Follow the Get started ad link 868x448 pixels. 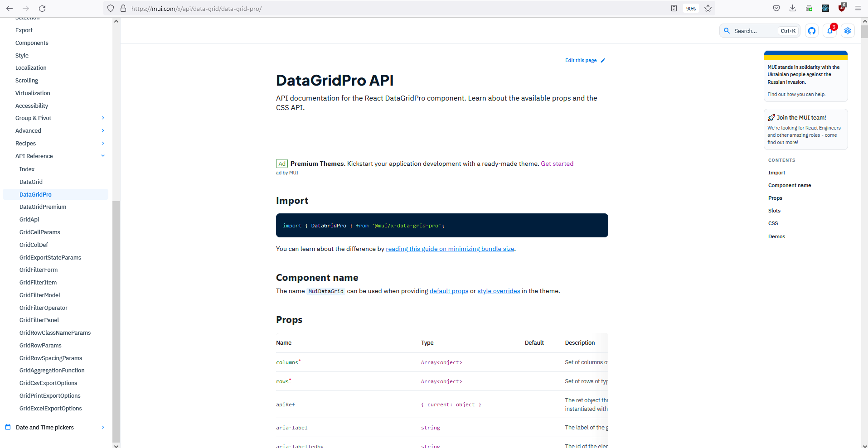(557, 164)
